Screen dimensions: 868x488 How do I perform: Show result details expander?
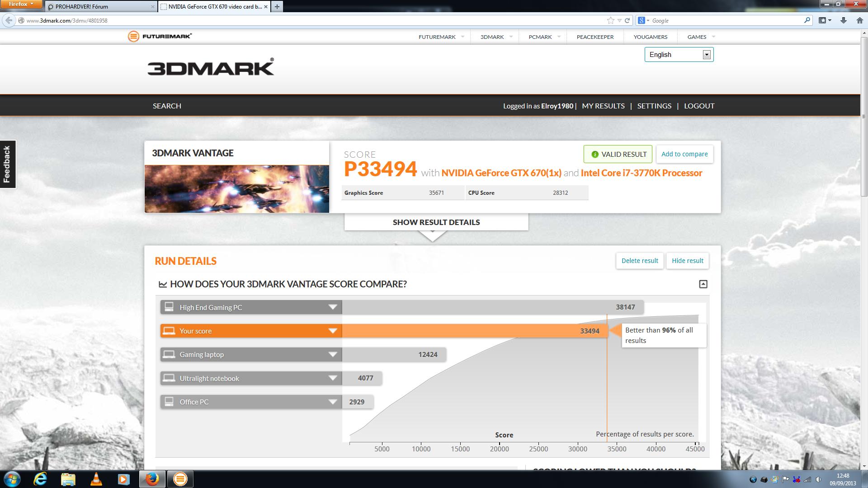point(436,222)
